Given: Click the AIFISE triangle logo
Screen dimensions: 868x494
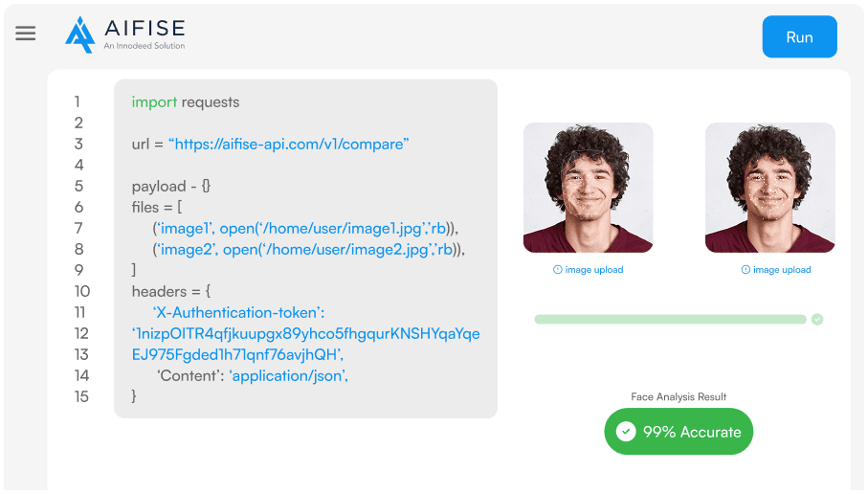Looking at the screenshot, I should [80, 34].
